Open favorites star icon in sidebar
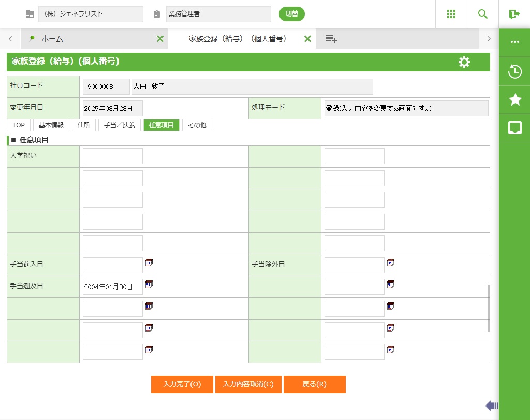Viewport: 530px width, 420px height. point(514,100)
